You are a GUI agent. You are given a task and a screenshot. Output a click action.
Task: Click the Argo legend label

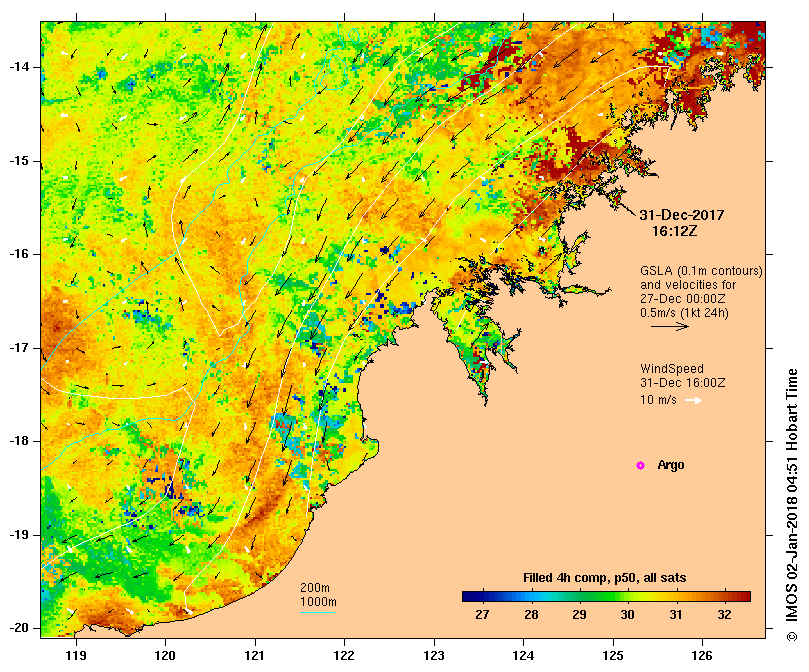tap(671, 465)
